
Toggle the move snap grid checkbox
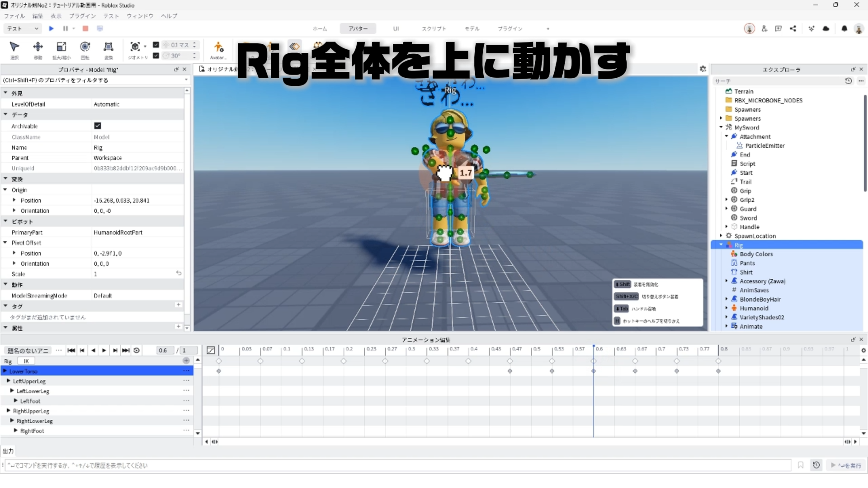coord(156,45)
